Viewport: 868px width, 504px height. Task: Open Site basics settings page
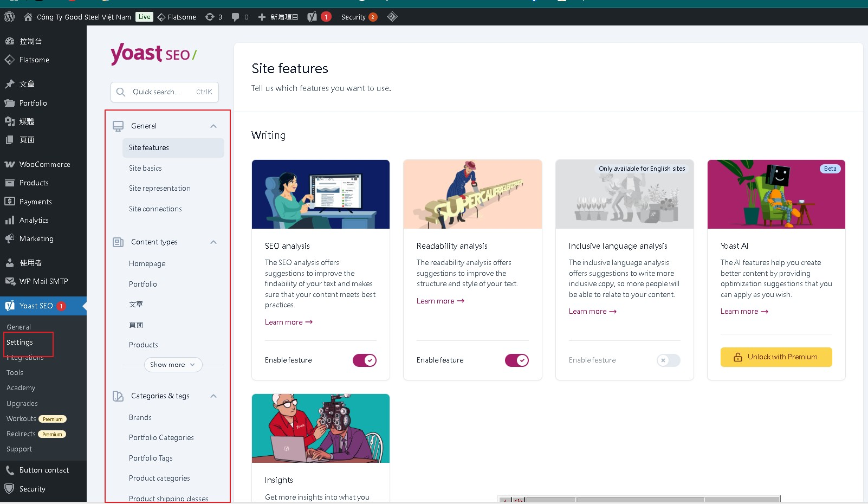pyautogui.click(x=145, y=168)
